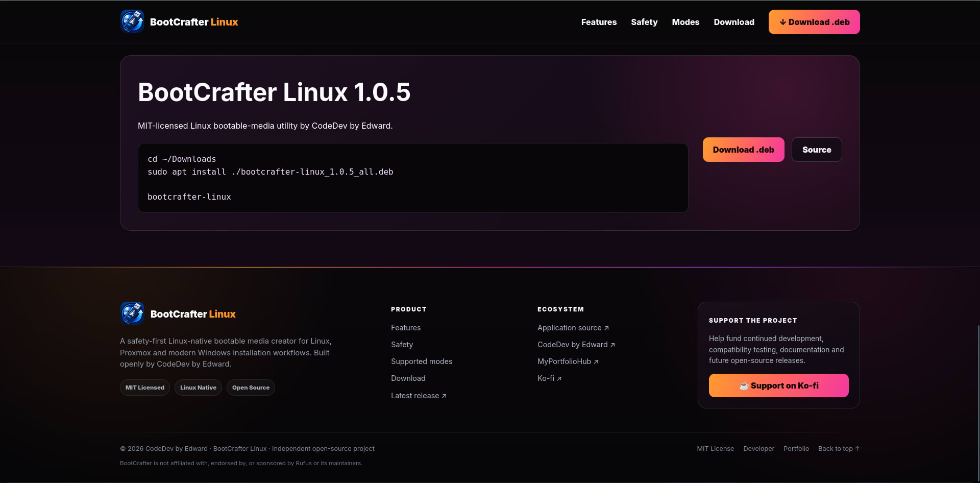The height and width of the screenshot is (483, 980).
Task: Open the MIT License footer link
Action: pos(716,449)
